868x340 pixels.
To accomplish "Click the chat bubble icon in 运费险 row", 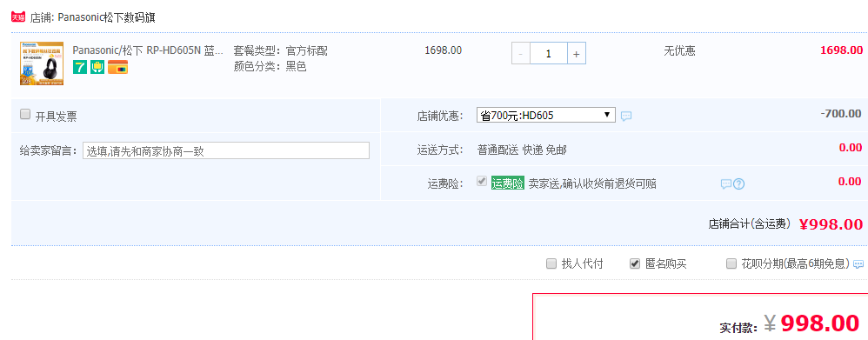I will [x=725, y=183].
